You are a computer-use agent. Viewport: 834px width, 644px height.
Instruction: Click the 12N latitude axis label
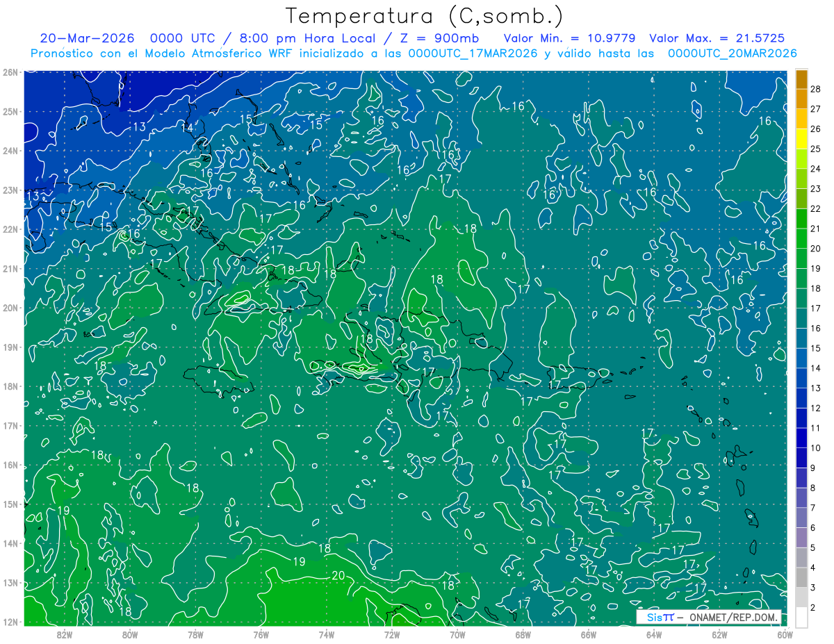click(x=10, y=622)
